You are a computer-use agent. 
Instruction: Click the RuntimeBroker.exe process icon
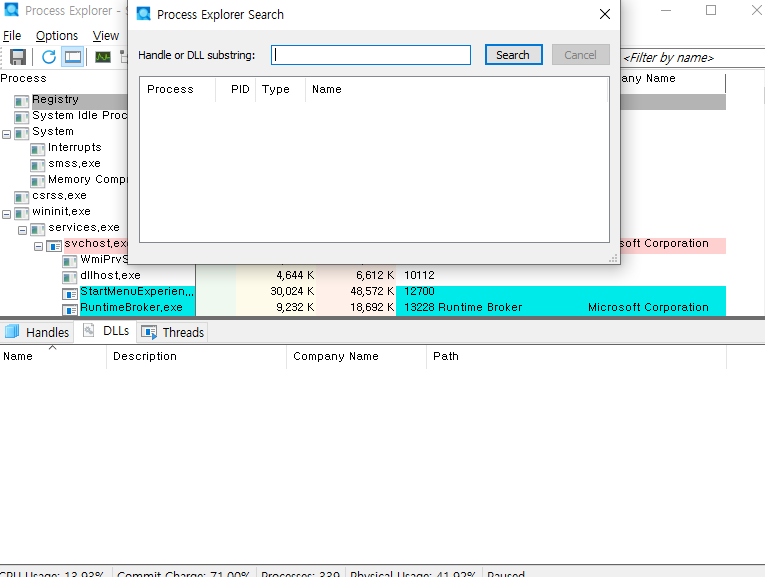coord(70,308)
